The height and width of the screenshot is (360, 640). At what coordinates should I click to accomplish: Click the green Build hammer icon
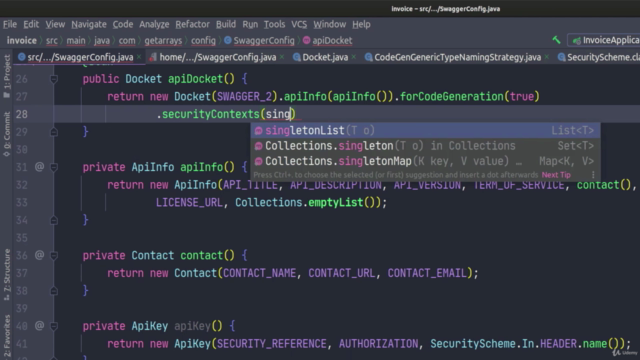(556, 40)
